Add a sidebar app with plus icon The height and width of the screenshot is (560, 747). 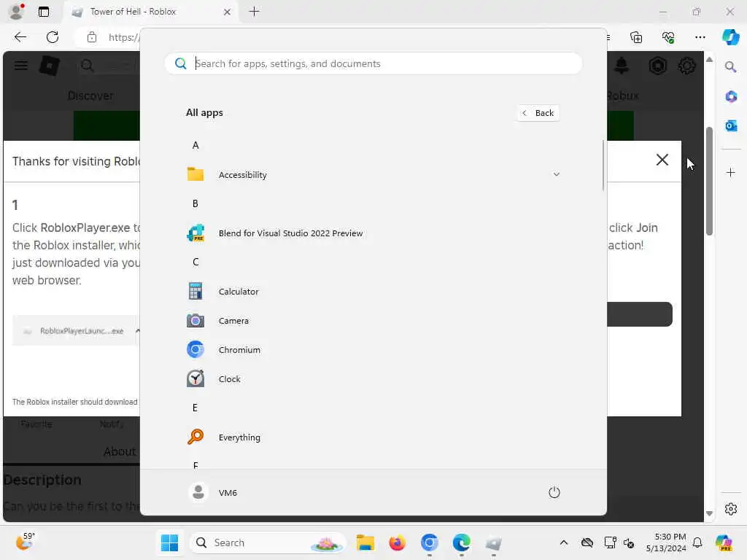click(731, 172)
